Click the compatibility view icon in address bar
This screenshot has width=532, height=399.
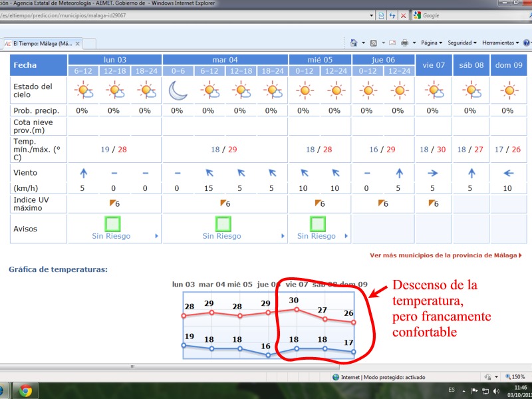(381, 15)
